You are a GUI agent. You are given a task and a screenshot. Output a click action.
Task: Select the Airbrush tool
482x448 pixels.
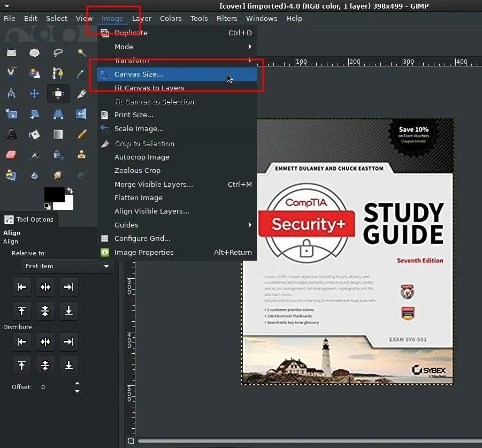pyautogui.click(x=34, y=155)
